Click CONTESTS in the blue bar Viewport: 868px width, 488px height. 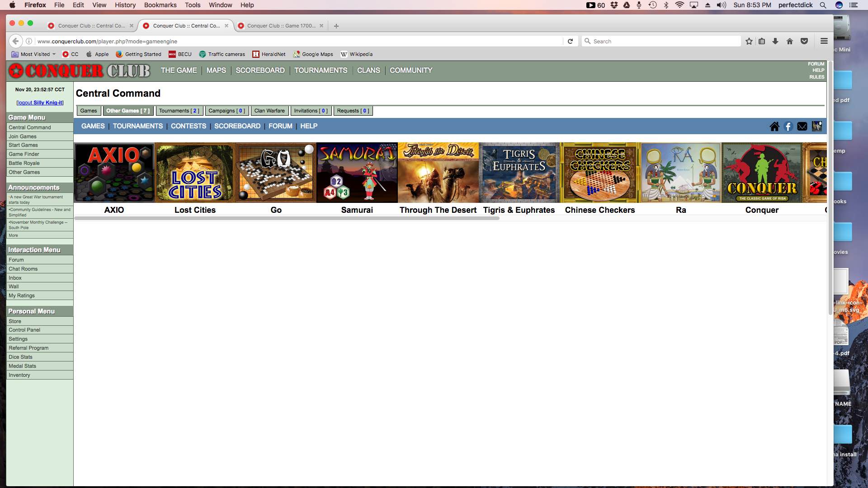(x=189, y=126)
